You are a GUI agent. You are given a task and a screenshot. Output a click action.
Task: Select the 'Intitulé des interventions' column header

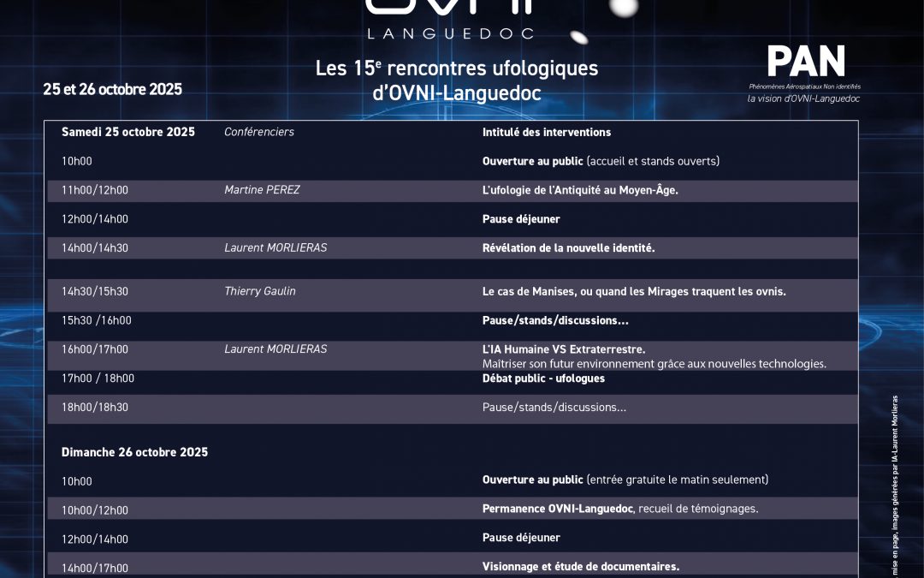tap(547, 132)
